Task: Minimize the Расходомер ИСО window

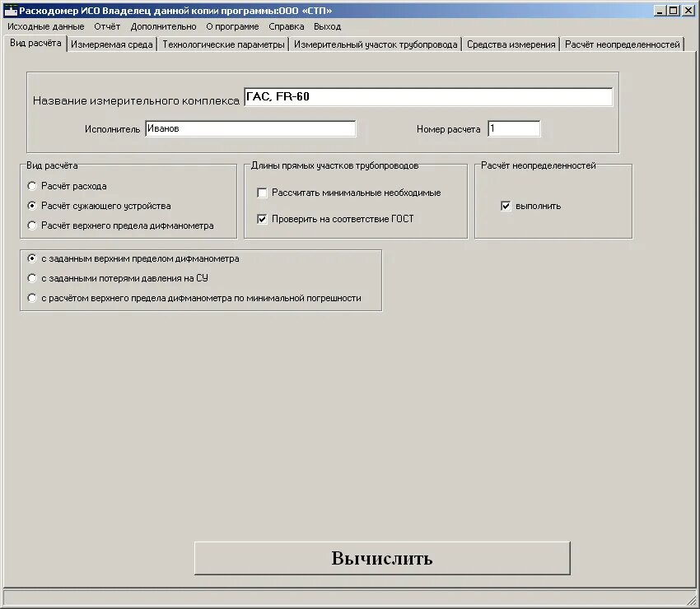Action: point(660,10)
